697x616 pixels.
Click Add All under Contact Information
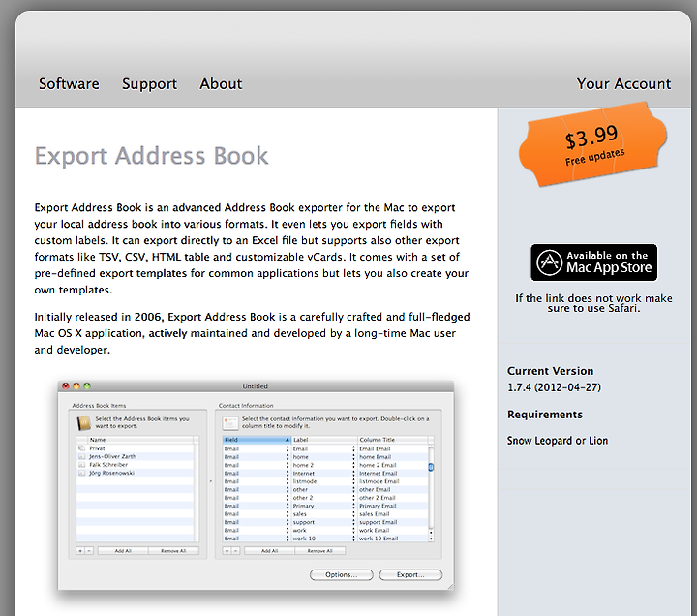[x=269, y=550]
